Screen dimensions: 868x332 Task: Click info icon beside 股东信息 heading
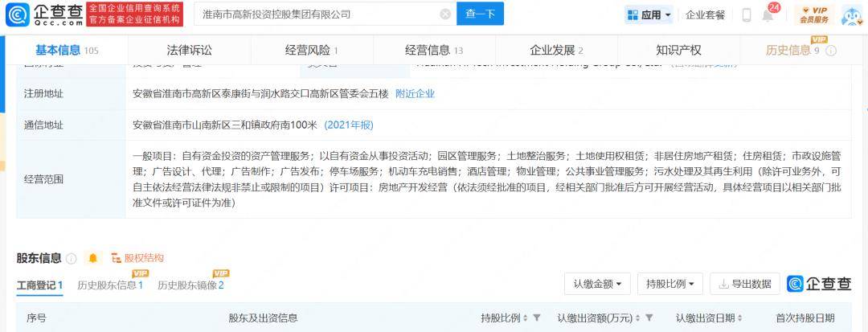click(x=72, y=258)
